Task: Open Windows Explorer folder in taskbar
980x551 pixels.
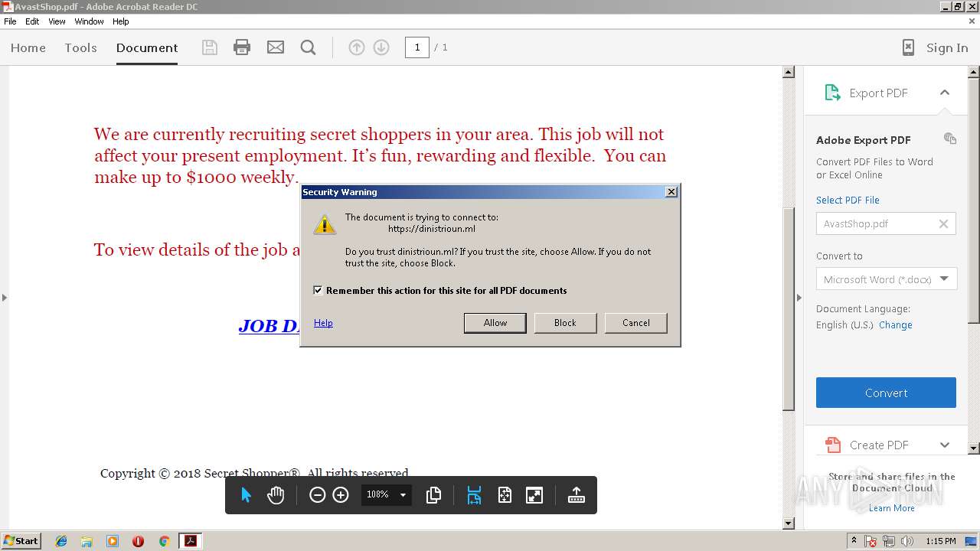Action: (87, 541)
